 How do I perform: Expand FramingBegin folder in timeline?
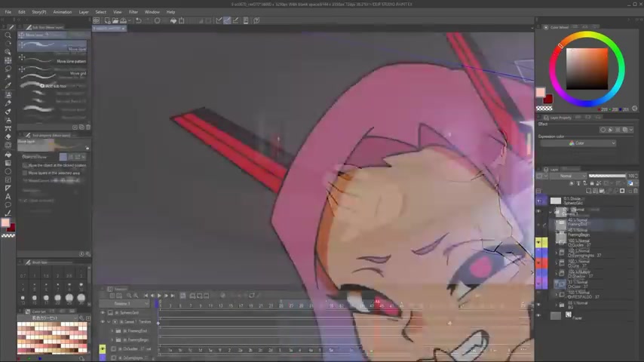pyautogui.click(x=112, y=340)
